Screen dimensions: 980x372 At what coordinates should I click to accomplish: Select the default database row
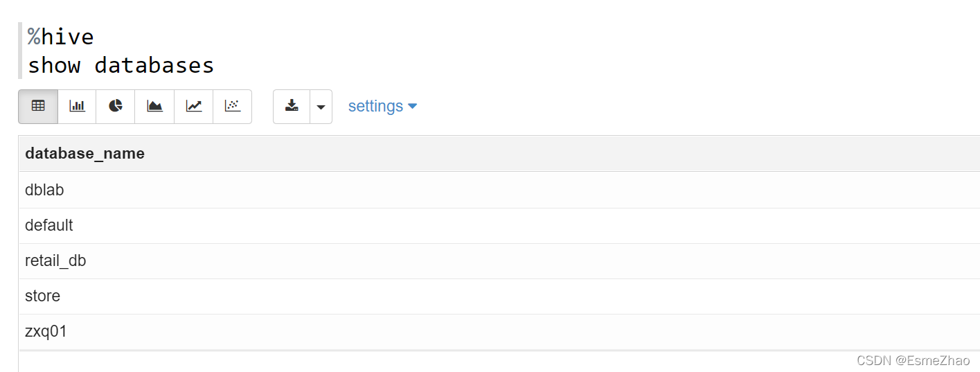[x=499, y=226]
